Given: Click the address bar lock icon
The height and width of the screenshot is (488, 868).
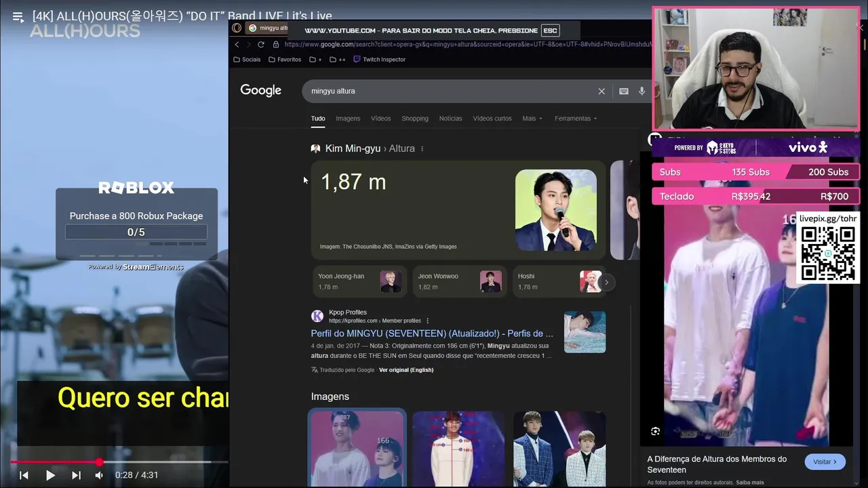Looking at the screenshot, I should (276, 45).
